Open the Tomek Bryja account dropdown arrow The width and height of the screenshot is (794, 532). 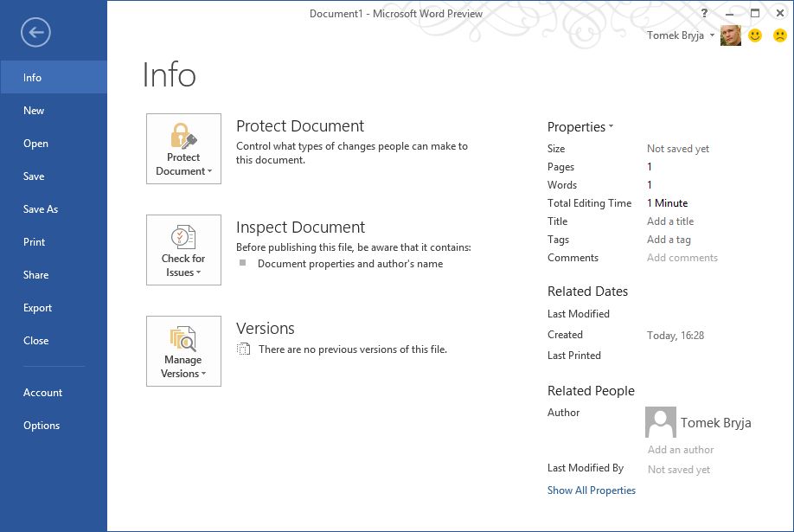(x=712, y=35)
